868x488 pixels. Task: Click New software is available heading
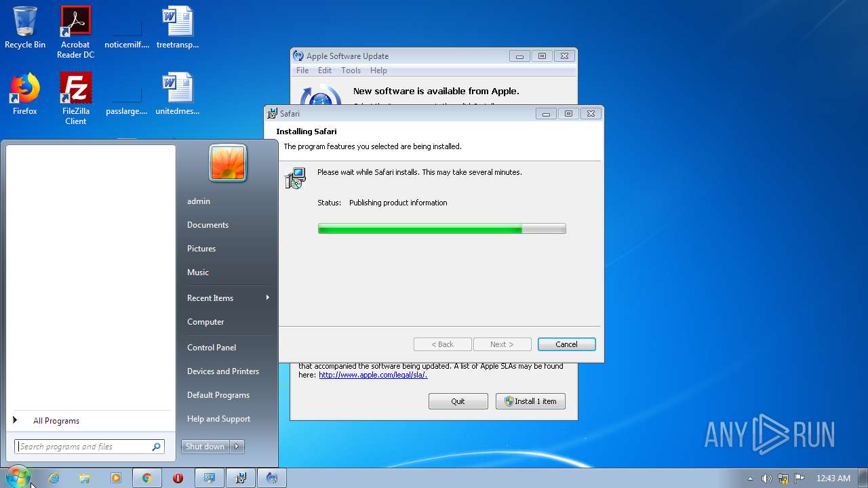coord(436,91)
